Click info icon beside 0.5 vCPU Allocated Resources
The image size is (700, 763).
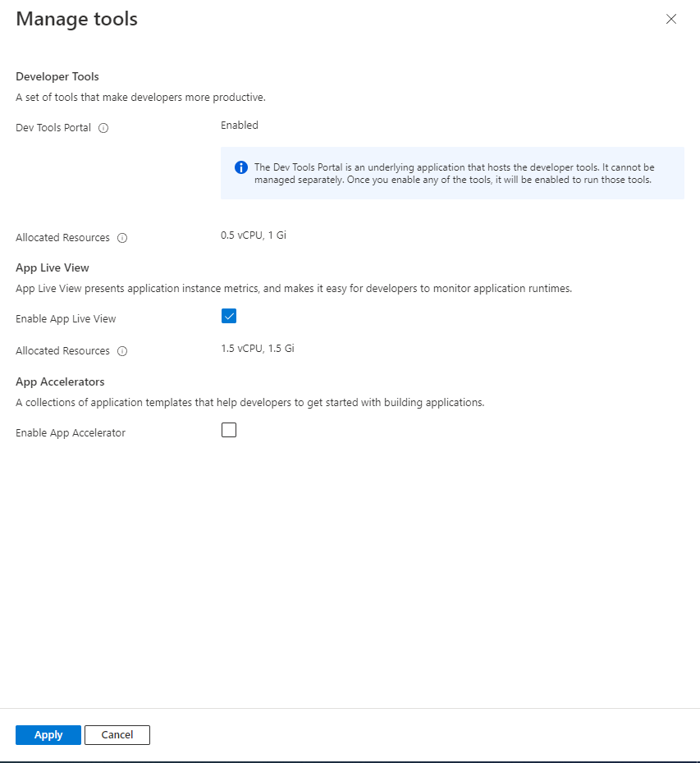[x=122, y=238]
